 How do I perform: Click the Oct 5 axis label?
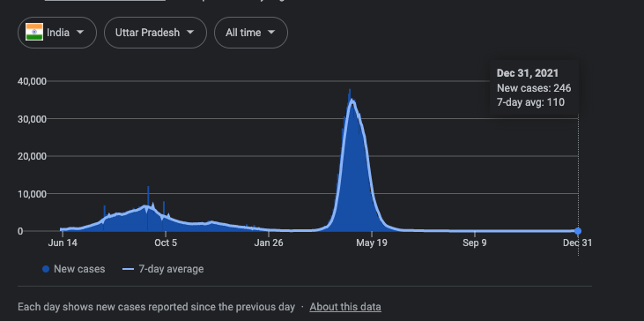166,243
